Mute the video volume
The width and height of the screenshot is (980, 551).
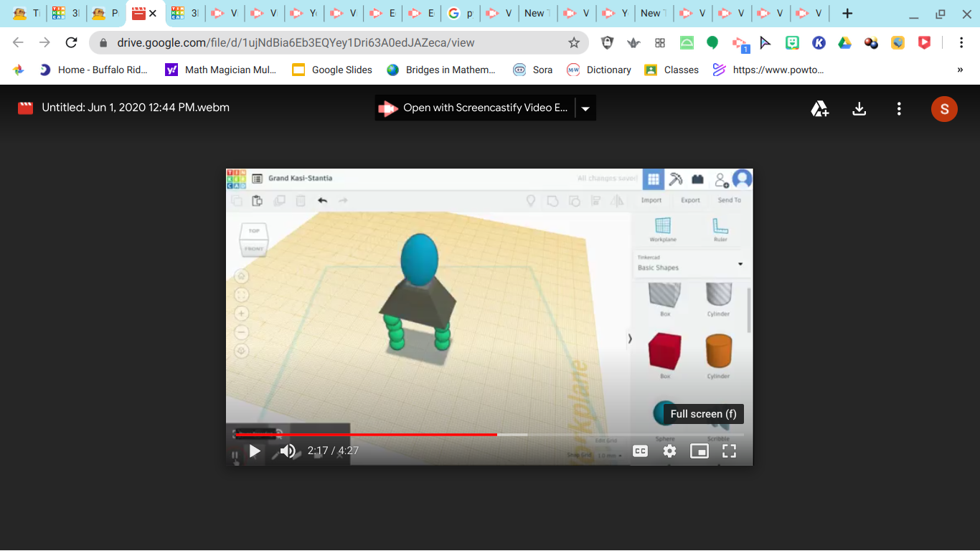coord(288,451)
